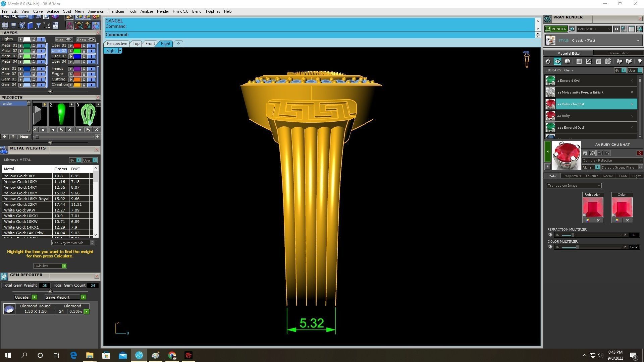The image size is (644, 362).
Task: Remove a Emerald Oval from list
Action: click(632, 81)
